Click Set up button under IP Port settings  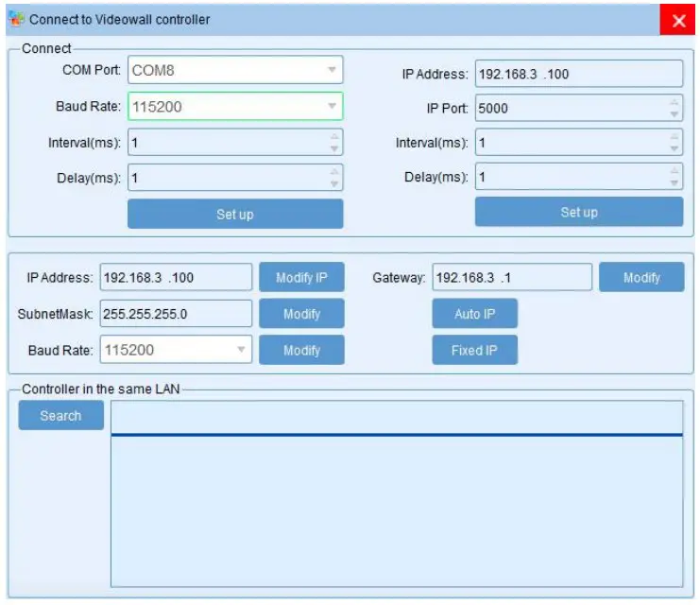[x=579, y=212]
